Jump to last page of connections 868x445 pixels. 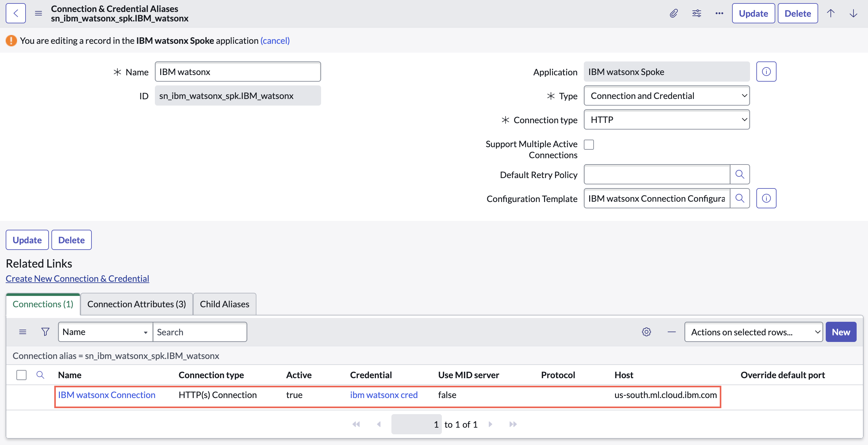click(x=513, y=424)
